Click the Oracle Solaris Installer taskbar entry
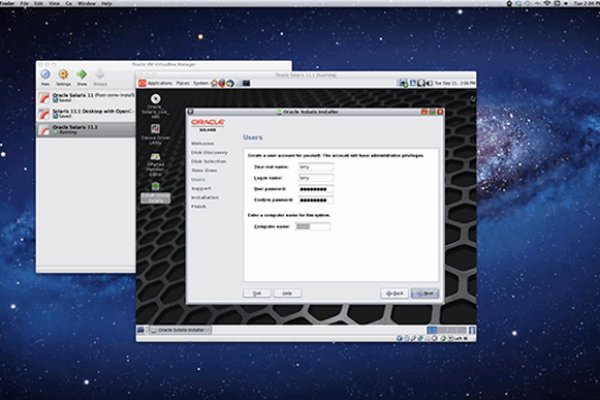600x400 pixels. tap(178, 329)
